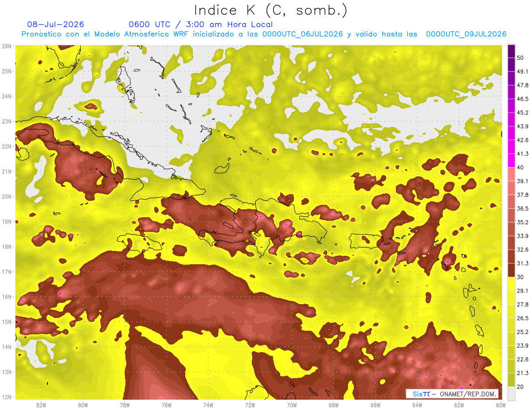Viewport: 532px width, 411px height.
Task: Click the initialization stamp "0000UTC_06JUL2026"
Action: click(x=303, y=34)
